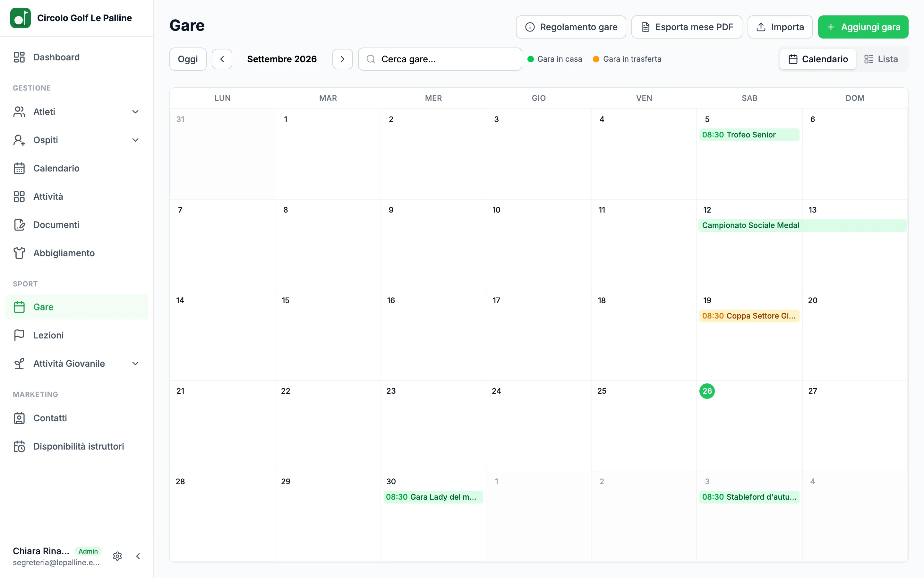The width and height of the screenshot is (924, 578).
Task: Click the green Gara in casa legend dot
Action: click(530, 59)
